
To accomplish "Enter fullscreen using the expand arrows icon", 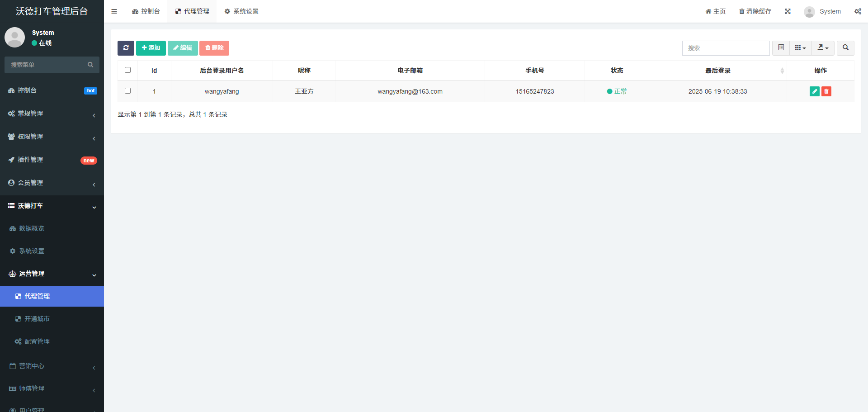I will point(788,11).
